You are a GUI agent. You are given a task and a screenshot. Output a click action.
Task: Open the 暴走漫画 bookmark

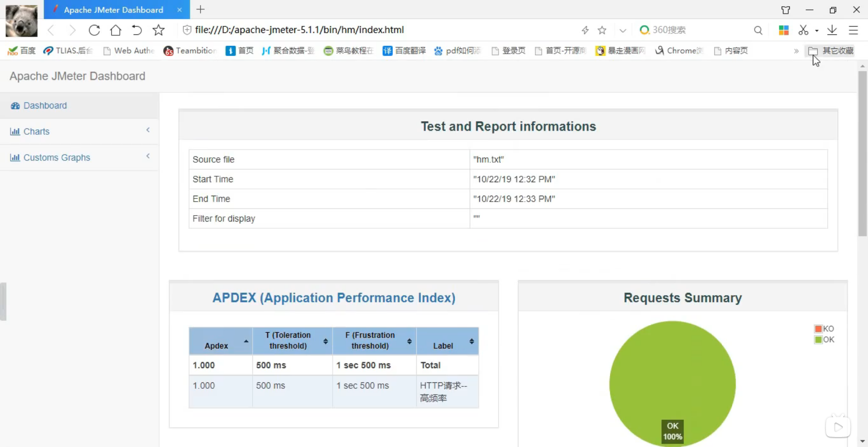coord(620,51)
